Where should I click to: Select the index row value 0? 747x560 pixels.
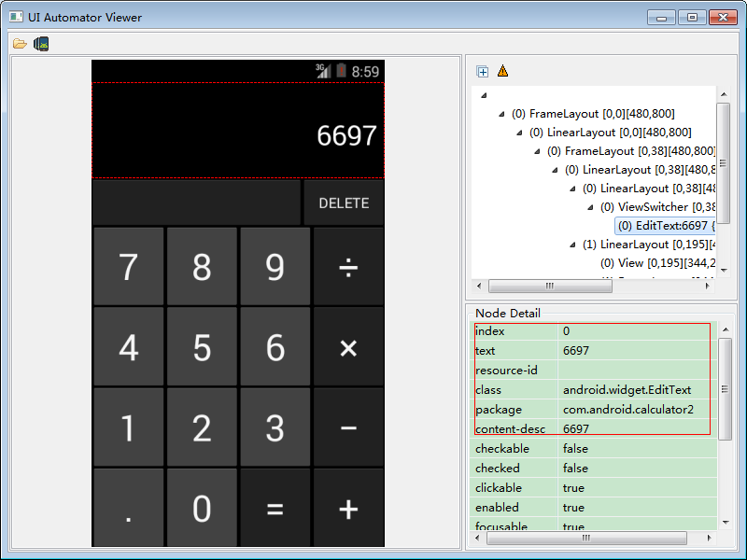click(x=566, y=331)
